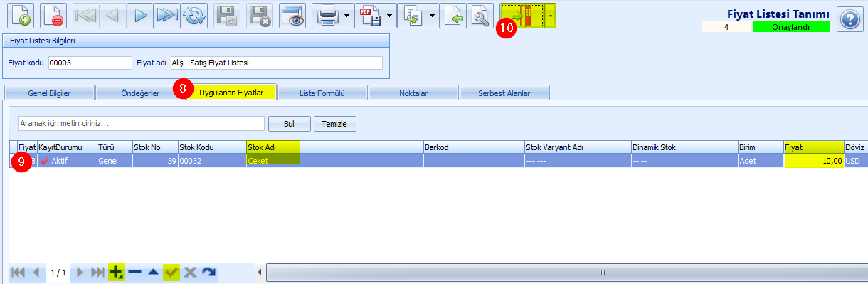
Task: Open the wrench settings tool icon
Action: pos(481,15)
